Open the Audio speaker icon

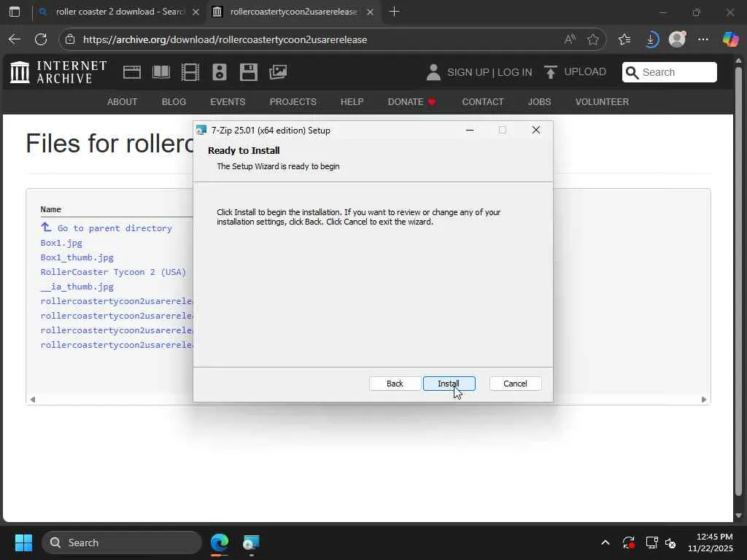(x=219, y=72)
